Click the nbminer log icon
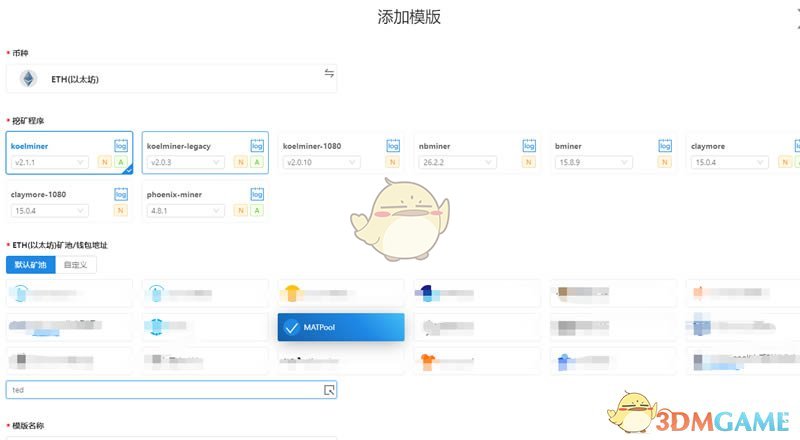The height and width of the screenshot is (440, 800). 529,146
